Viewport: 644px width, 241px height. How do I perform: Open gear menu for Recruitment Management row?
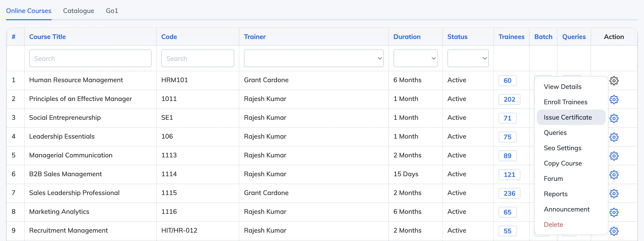tap(614, 231)
